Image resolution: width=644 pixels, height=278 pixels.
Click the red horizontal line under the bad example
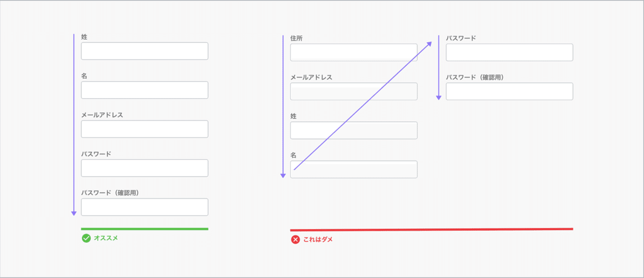click(x=431, y=229)
